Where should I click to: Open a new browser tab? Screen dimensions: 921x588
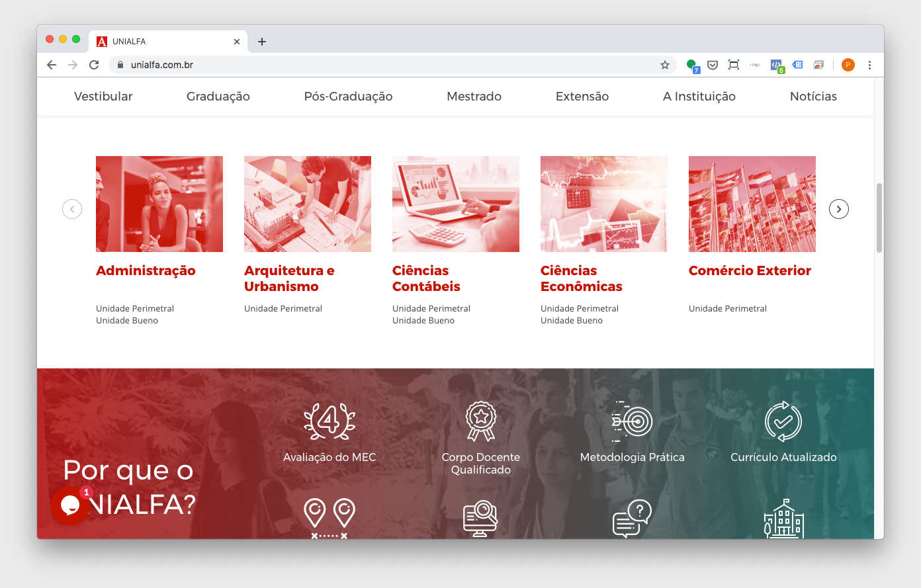coord(262,42)
